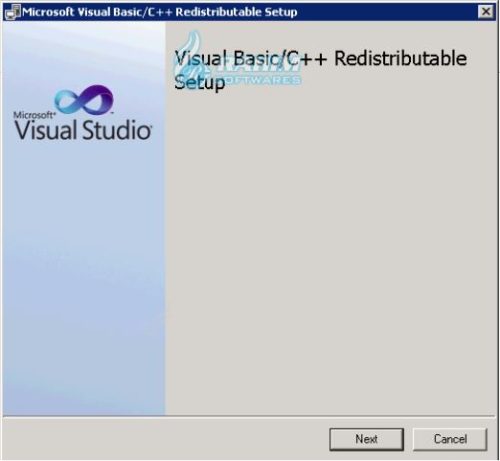
Task: Click the SOFTWARES watermark text
Action: coord(263,80)
